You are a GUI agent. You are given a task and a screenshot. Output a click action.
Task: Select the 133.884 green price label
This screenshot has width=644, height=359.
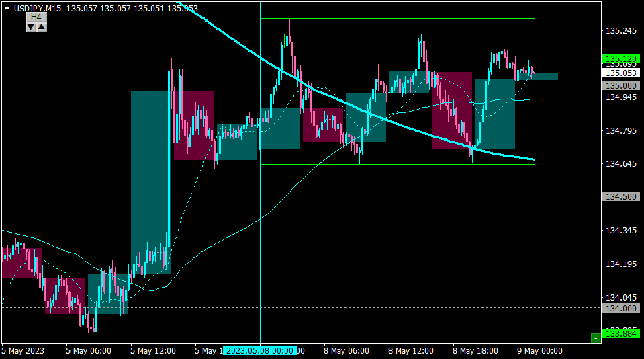tap(621, 333)
